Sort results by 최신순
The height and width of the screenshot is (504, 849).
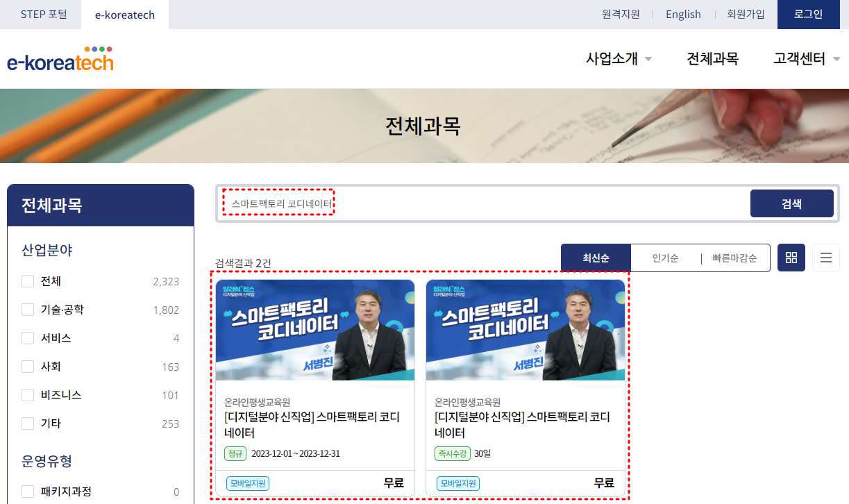tap(596, 258)
